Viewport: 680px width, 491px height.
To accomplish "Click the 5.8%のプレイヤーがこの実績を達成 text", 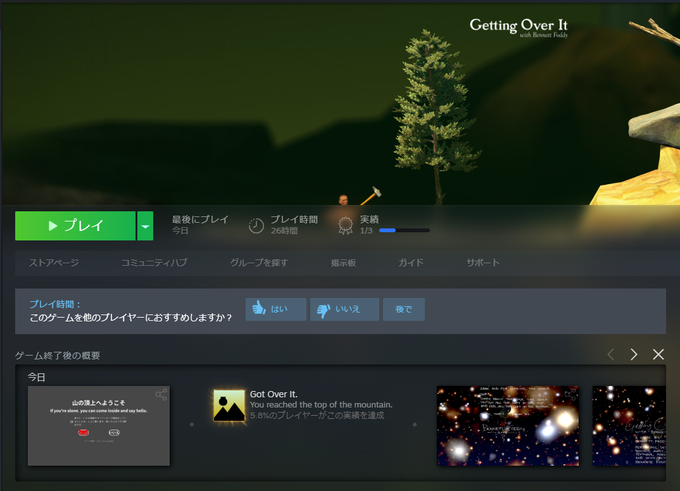I will tap(317, 416).
